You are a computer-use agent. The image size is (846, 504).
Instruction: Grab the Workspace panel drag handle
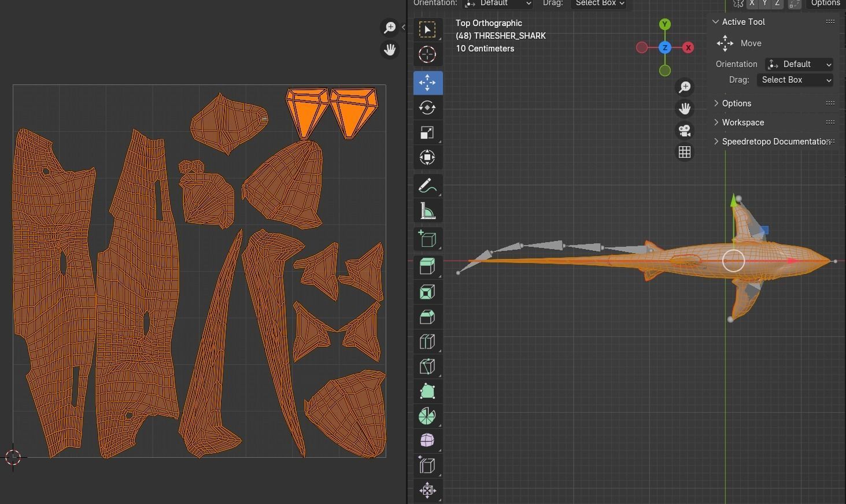pos(830,122)
